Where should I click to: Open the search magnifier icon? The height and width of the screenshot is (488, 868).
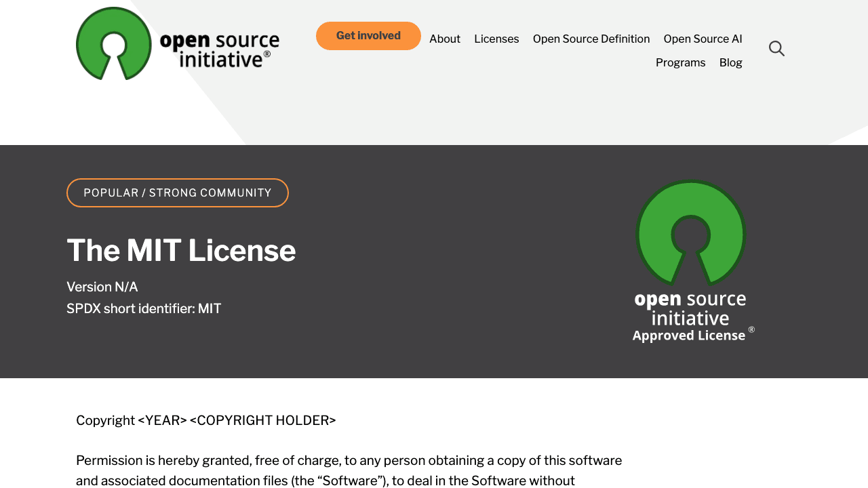[776, 48]
